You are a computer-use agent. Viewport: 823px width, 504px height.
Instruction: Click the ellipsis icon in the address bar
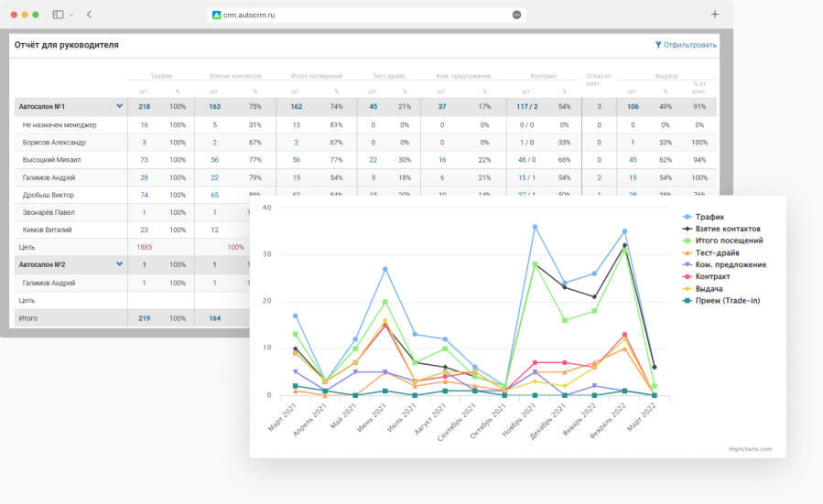pyautogui.click(x=517, y=15)
